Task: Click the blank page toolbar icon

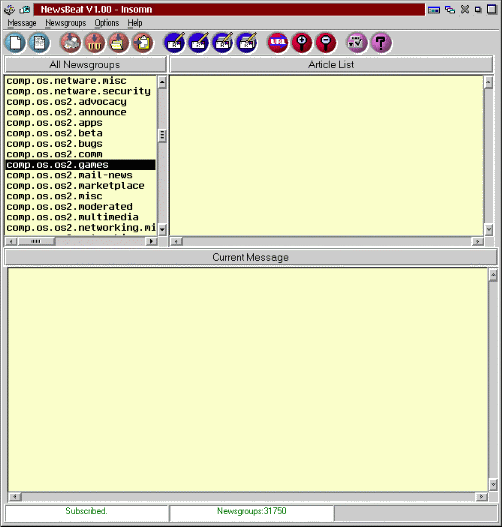Action: point(15,43)
